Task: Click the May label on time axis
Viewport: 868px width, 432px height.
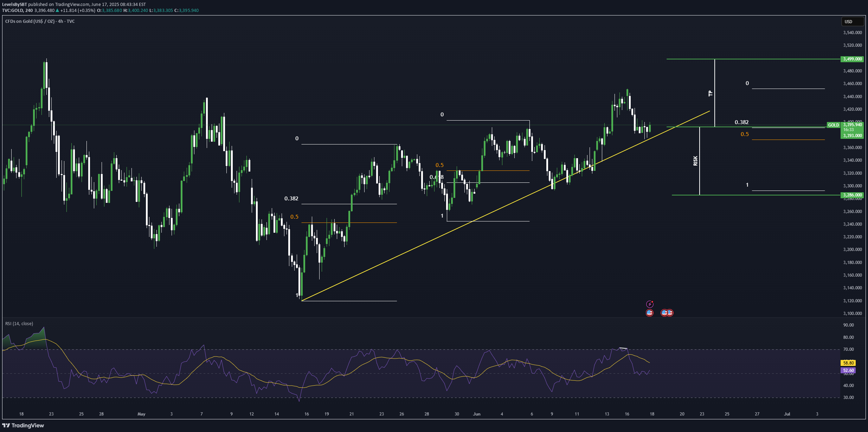Action: (141, 414)
